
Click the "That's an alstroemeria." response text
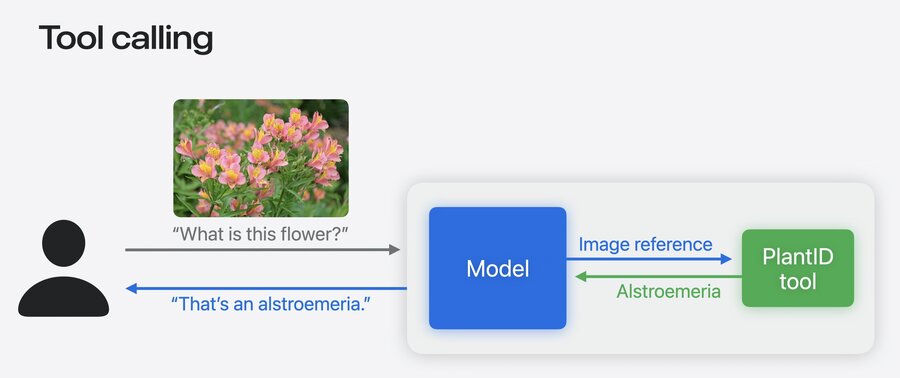click(271, 304)
